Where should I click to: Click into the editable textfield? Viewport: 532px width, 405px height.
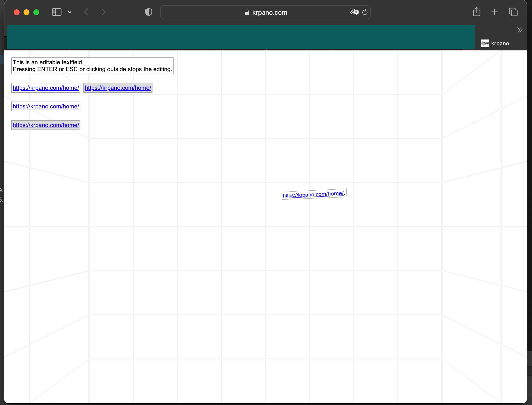[x=92, y=66]
